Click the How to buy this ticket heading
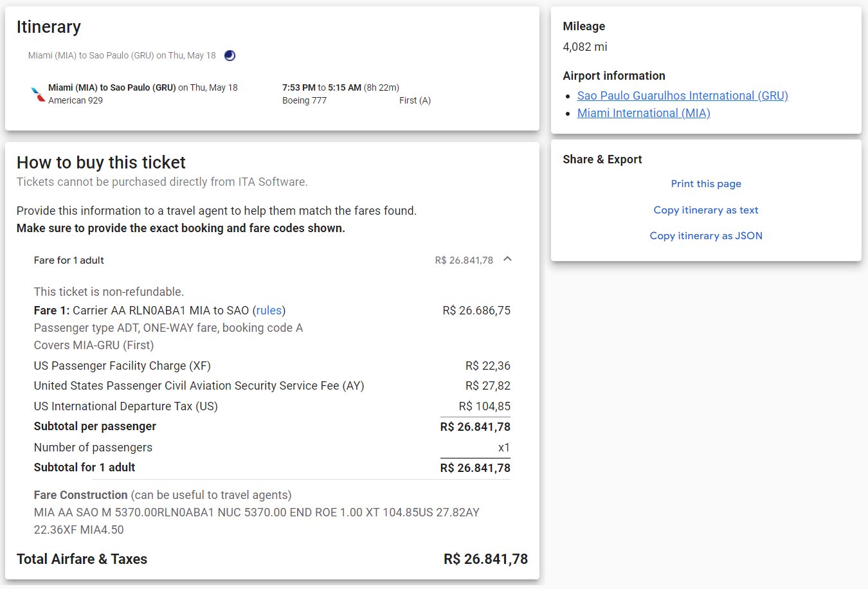Viewport: 868px width, 589px height. tap(101, 163)
